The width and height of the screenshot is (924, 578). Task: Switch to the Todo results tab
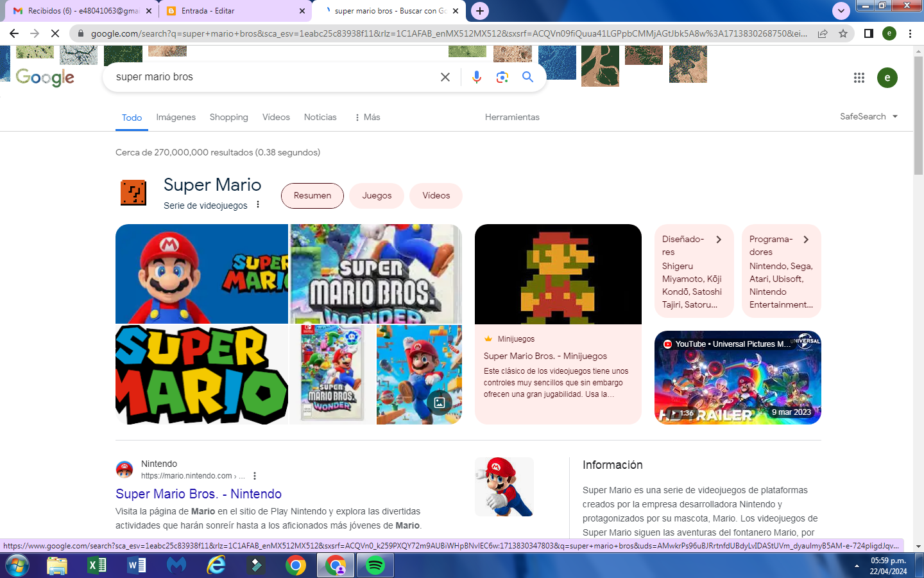132,118
